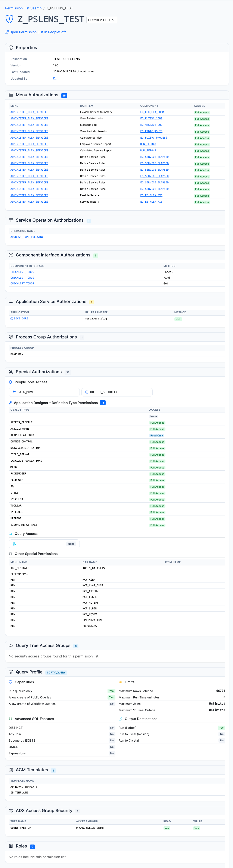
Task: Open the EG_CLC_FLX_SUMM component link
Action: pyautogui.click(x=152, y=112)
